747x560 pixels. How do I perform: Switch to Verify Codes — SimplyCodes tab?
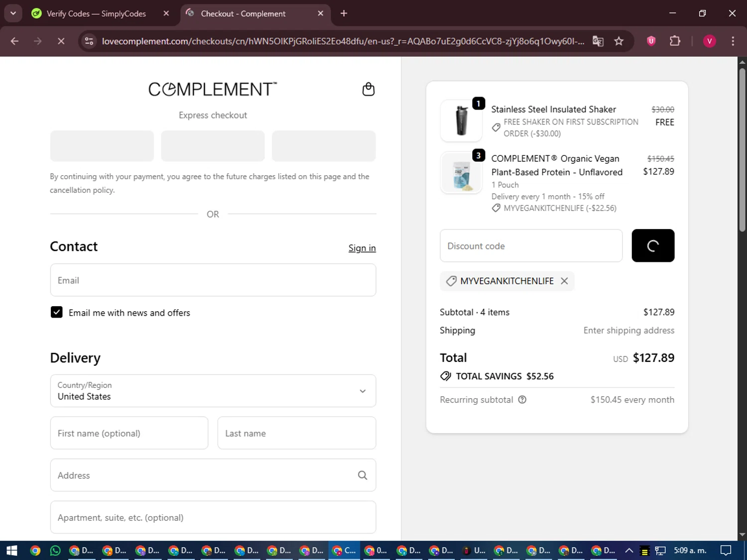[96, 13]
